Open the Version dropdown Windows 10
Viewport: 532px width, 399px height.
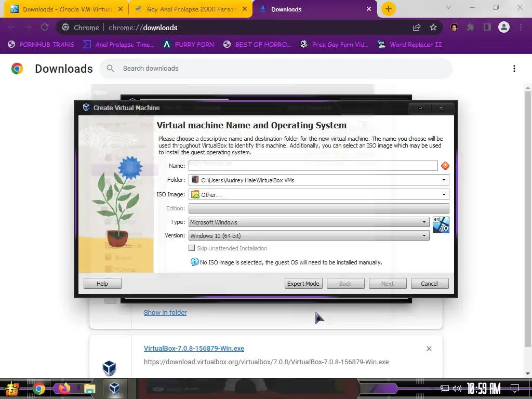[x=309, y=235]
